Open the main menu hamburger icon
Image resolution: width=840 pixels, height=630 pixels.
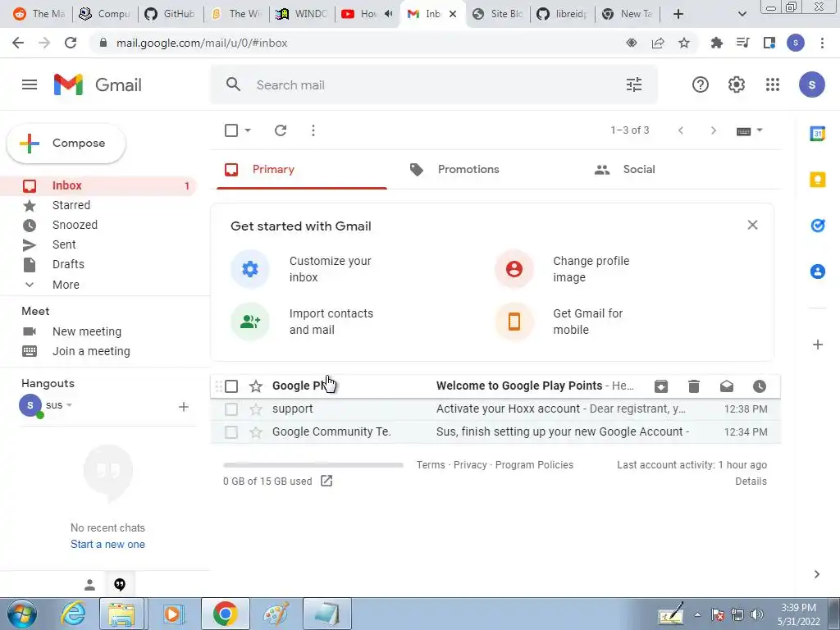click(x=30, y=84)
